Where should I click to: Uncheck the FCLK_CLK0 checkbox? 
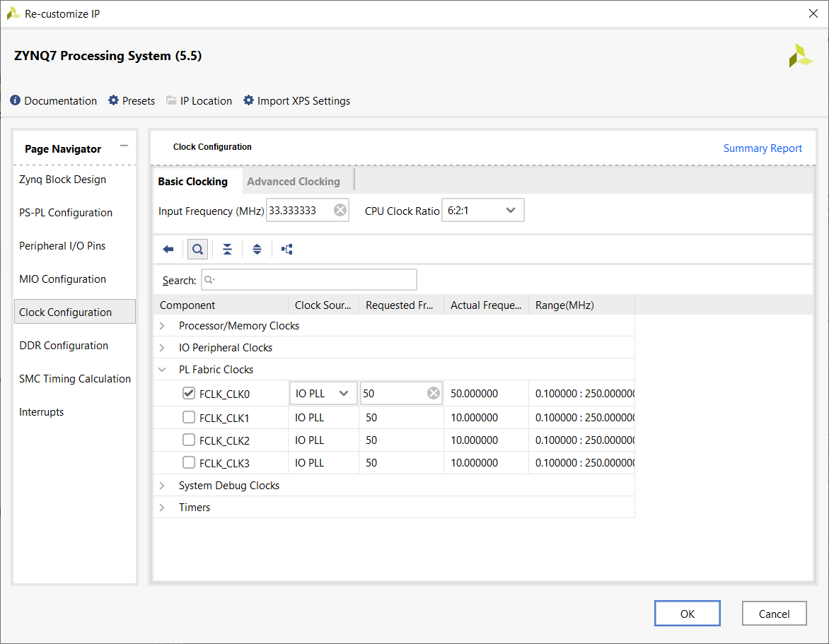click(189, 393)
